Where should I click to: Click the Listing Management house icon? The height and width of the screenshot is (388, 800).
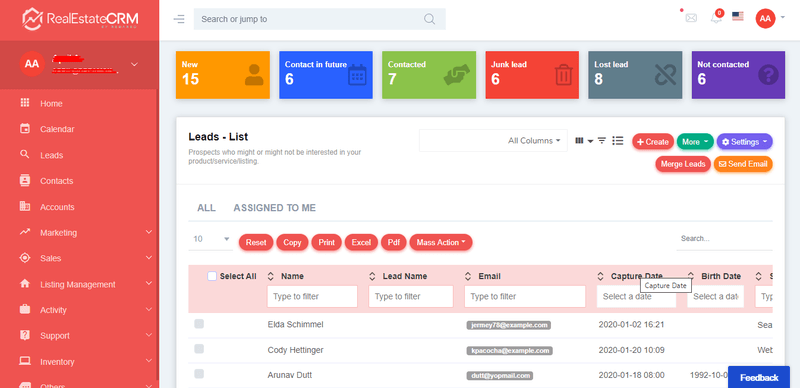click(24, 283)
